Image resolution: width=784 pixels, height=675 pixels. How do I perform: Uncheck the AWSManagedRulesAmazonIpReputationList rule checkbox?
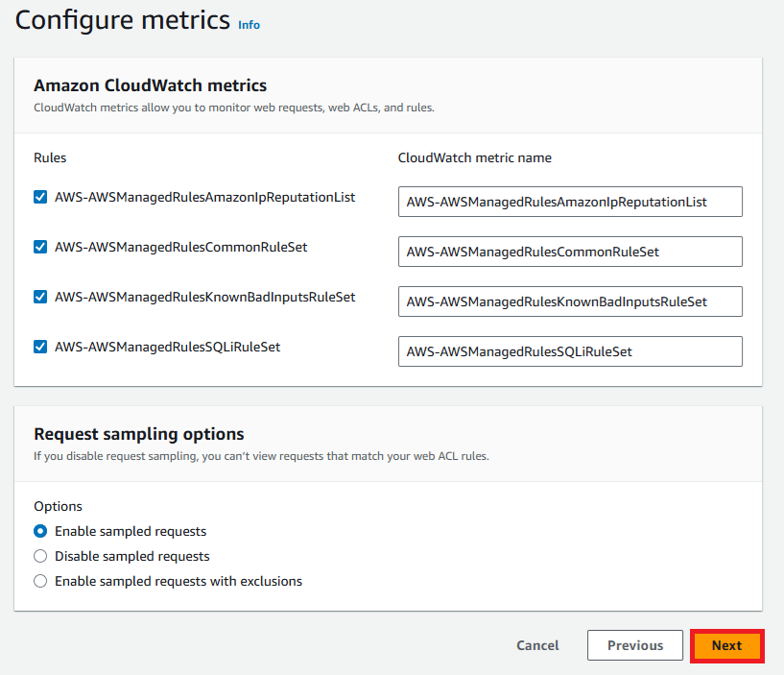pos(40,197)
